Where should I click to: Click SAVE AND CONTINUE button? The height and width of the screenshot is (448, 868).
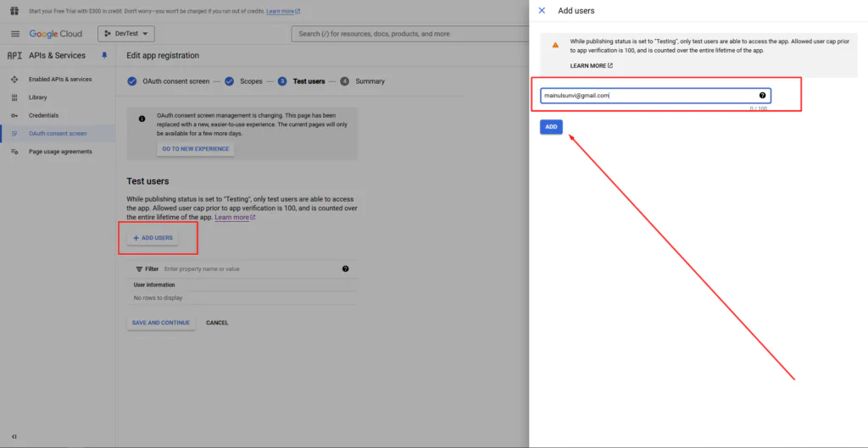tap(161, 323)
